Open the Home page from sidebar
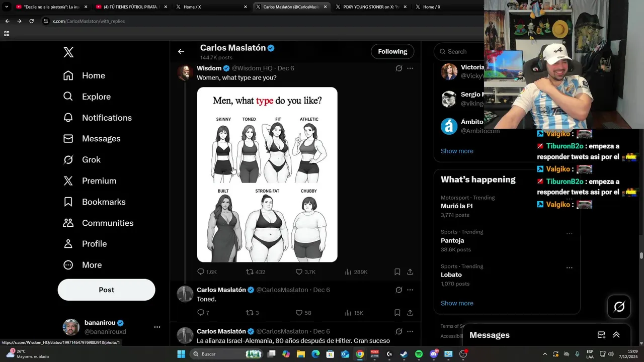The image size is (644, 362). coord(84,75)
